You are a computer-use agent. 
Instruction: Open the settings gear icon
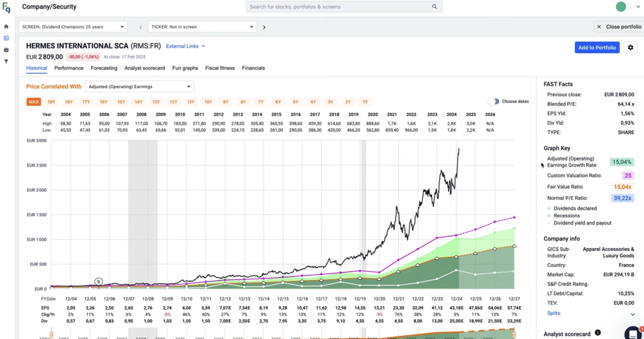(x=630, y=47)
